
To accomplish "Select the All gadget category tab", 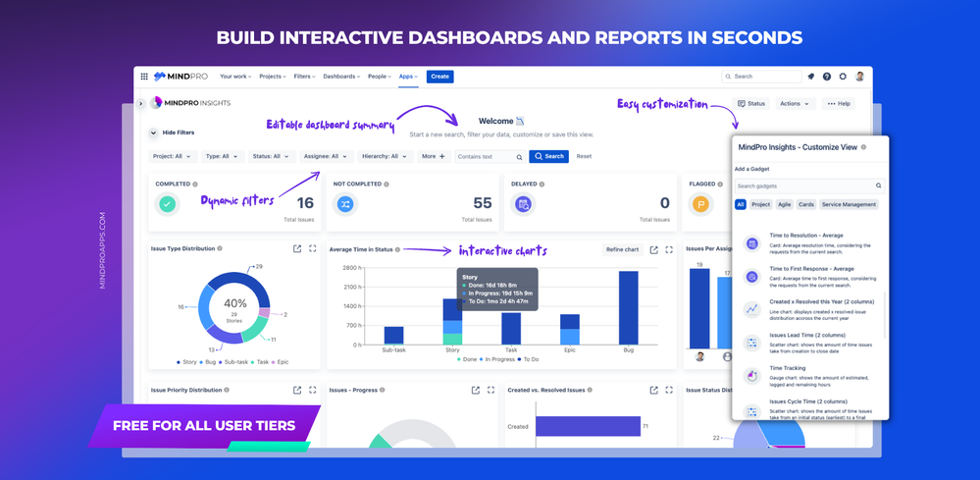I will [x=741, y=204].
